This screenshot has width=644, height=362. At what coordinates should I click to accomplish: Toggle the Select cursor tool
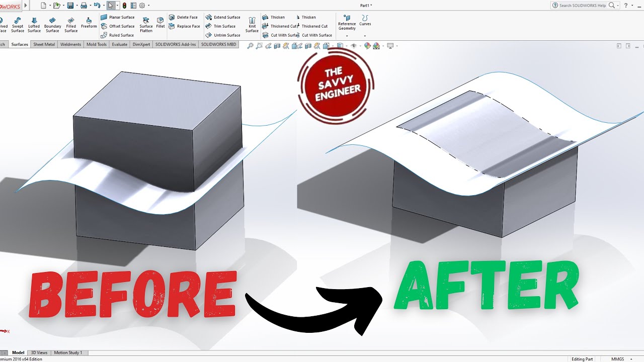tap(111, 6)
